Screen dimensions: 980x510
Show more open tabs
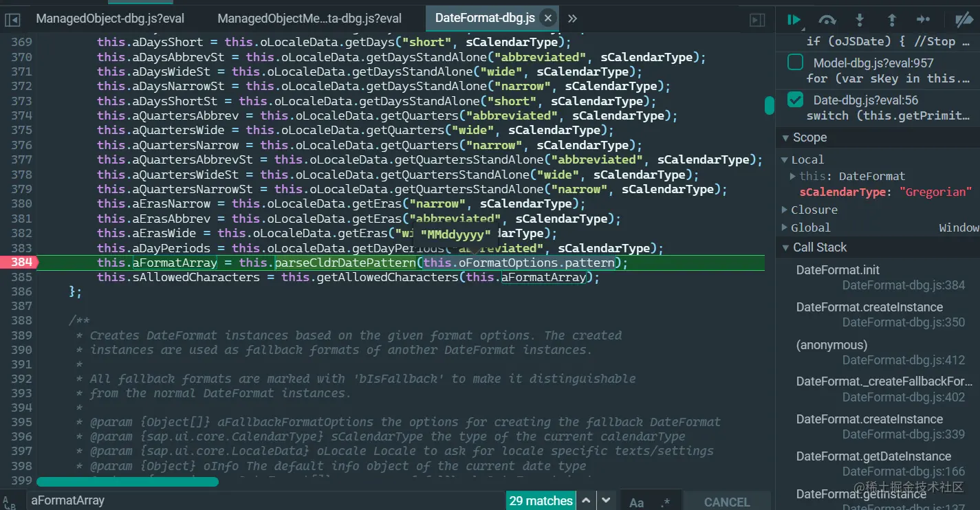[x=572, y=19]
